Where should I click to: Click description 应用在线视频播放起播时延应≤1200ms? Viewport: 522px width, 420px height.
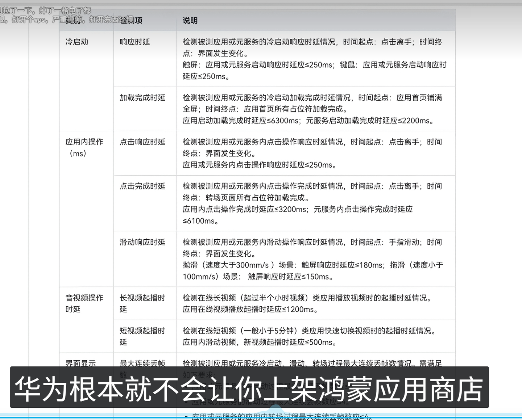coord(316,303)
